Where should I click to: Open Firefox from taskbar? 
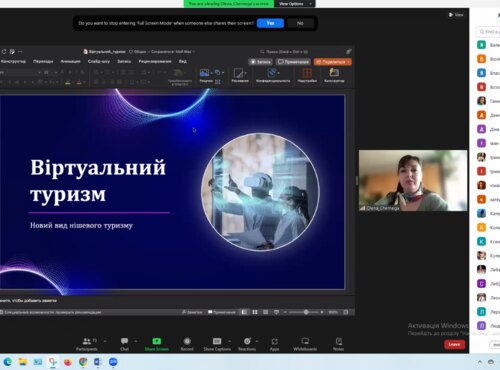(x=68, y=362)
